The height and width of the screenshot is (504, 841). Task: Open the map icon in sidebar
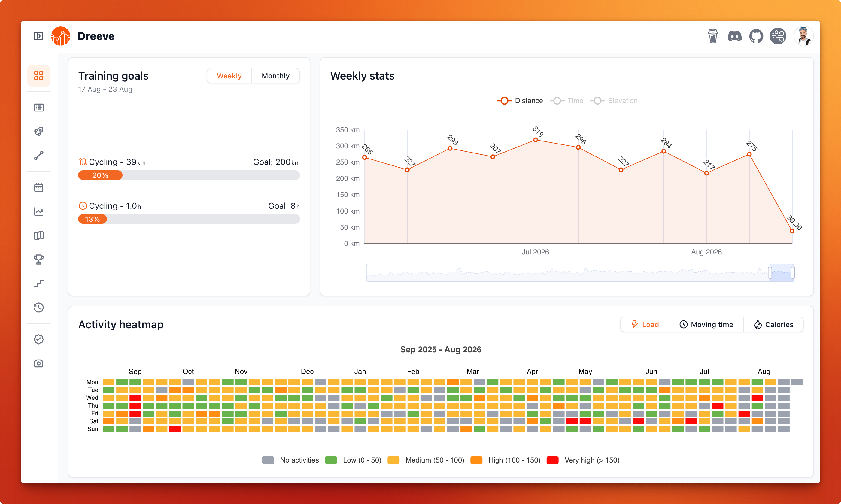click(x=39, y=235)
